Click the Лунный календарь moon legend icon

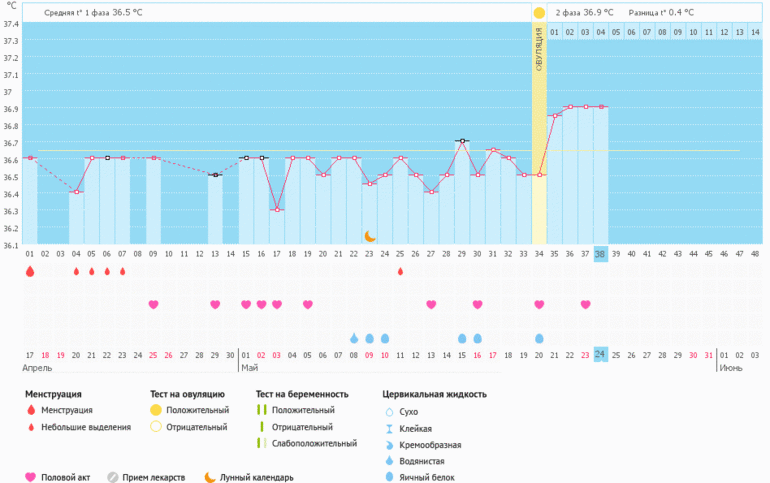coord(210,477)
